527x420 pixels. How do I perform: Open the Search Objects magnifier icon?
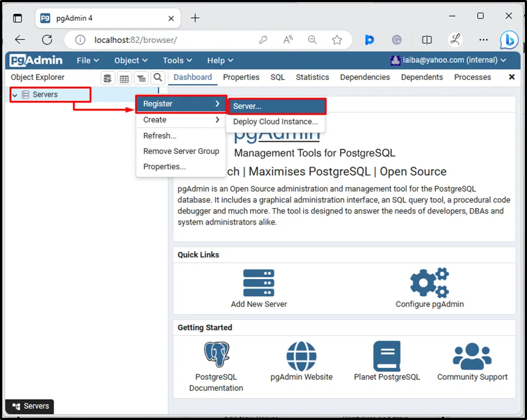pyautogui.click(x=158, y=78)
